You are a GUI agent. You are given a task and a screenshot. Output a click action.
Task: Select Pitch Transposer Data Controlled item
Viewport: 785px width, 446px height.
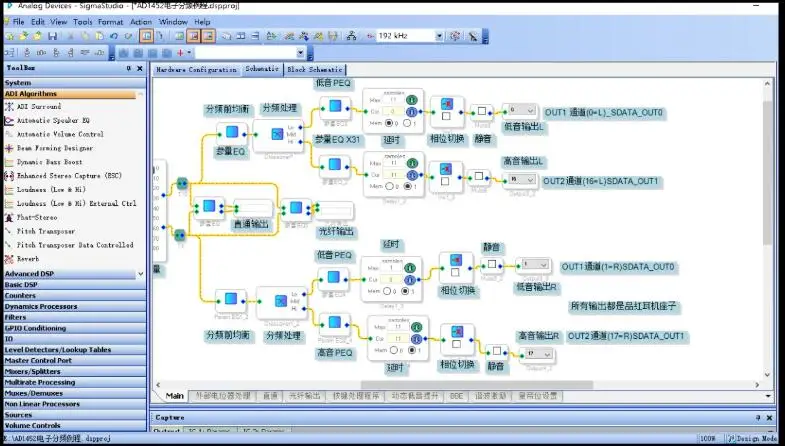(75, 245)
